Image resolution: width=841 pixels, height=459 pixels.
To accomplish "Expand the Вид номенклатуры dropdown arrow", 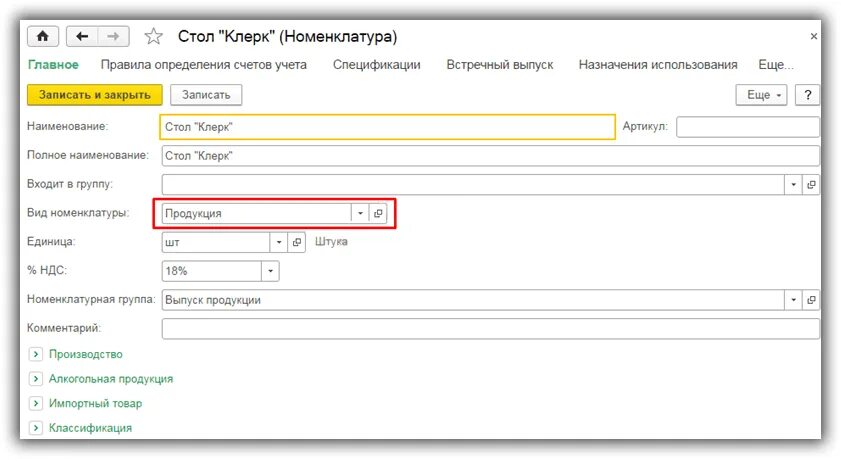I will [x=360, y=213].
